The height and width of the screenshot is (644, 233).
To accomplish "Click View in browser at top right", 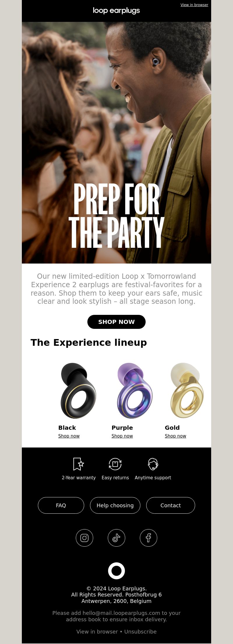I will (194, 5).
